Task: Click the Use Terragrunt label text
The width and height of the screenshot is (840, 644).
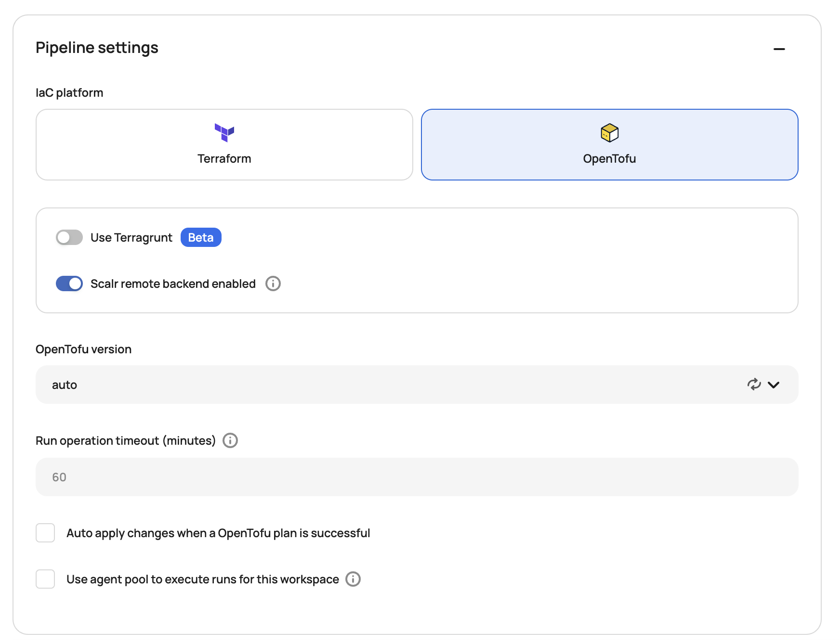Action: click(131, 238)
